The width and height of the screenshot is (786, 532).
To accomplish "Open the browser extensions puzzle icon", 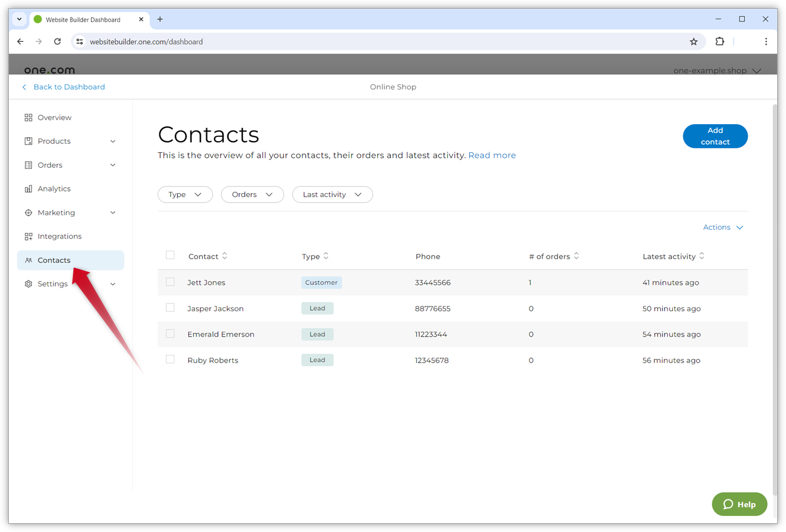I will pos(720,41).
